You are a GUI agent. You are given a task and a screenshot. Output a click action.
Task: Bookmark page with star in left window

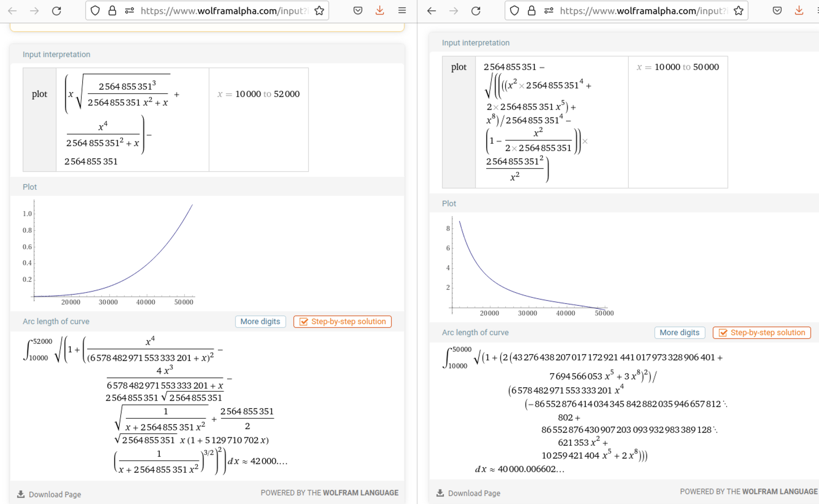tap(319, 11)
